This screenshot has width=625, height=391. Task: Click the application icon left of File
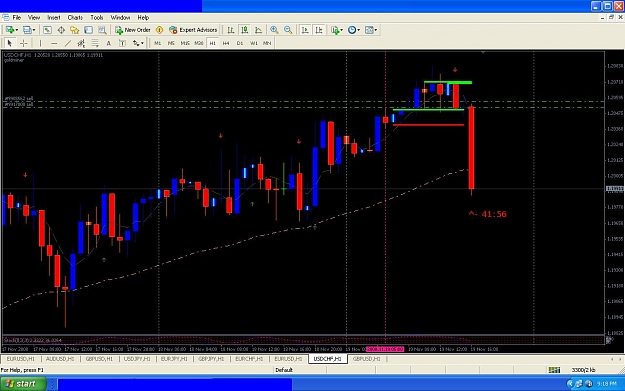tap(6, 18)
